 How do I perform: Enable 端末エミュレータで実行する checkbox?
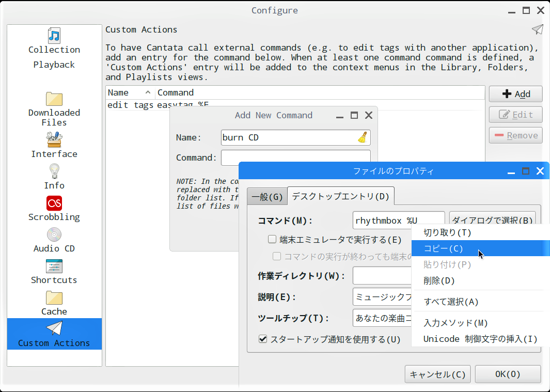click(x=272, y=239)
